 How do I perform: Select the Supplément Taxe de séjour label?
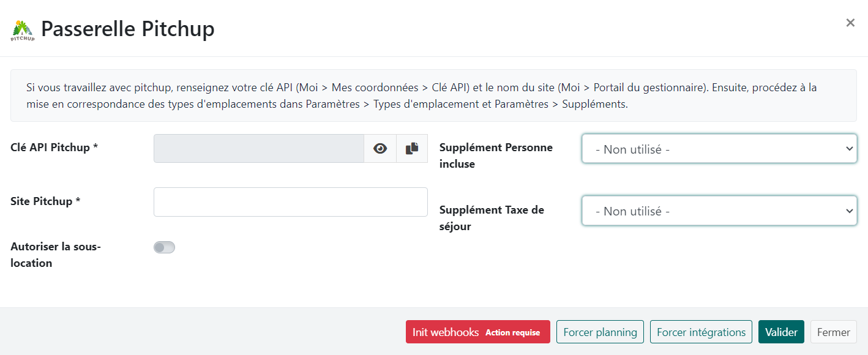[x=492, y=218]
